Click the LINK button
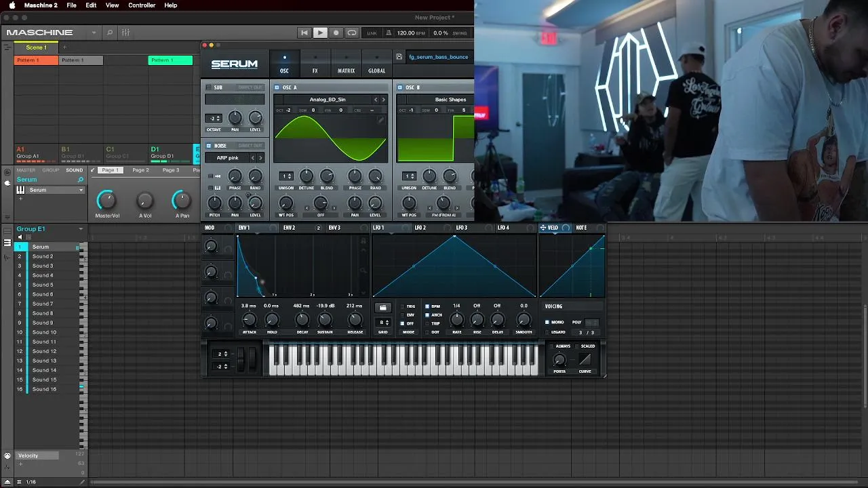The height and width of the screenshot is (488, 868). coord(372,33)
